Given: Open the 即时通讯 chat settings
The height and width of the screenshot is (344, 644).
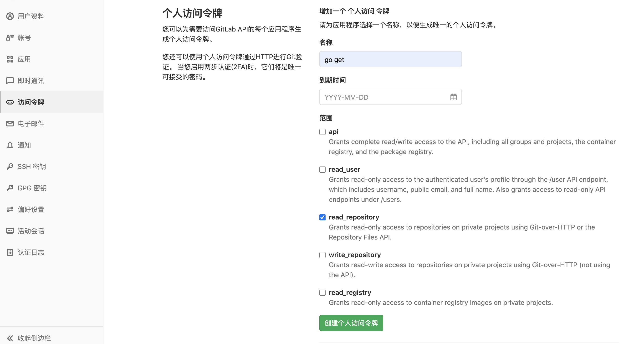Looking at the screenshot, I should [31, 81].
